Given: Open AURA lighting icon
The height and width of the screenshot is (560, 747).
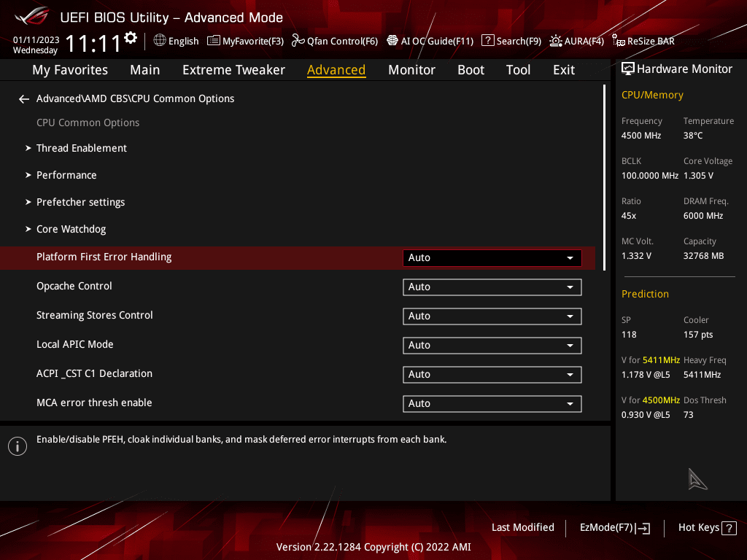Looking at the screenshot, I should click(555, 41).
